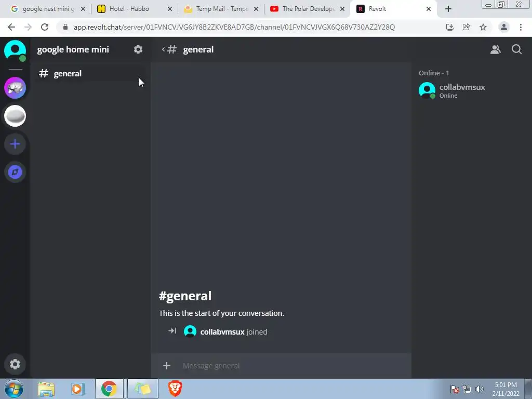This screenshot has width=532, height=399.
Task: Open Brave browser from taskbar
Action: pyautogui.click(x=175, y=389)
